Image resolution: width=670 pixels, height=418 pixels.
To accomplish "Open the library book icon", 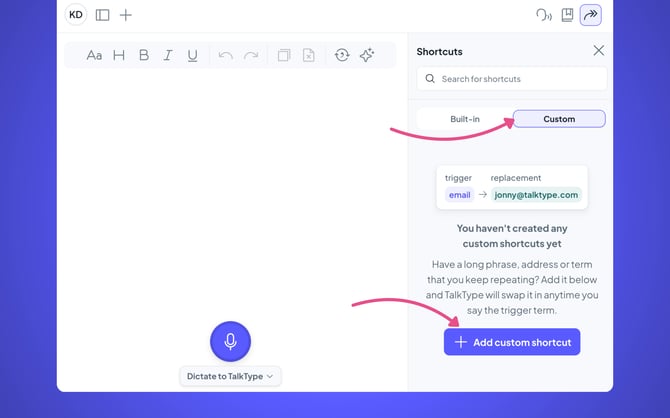I will [x=567, y=15].
